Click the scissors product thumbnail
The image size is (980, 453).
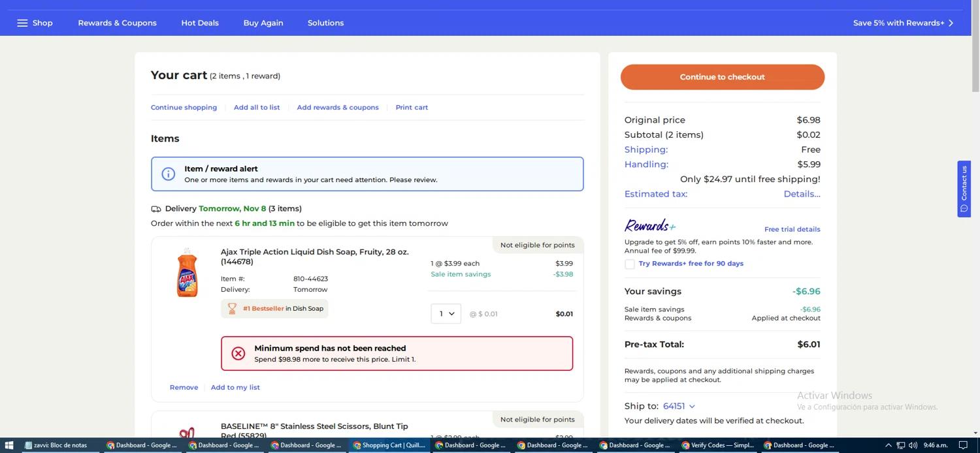click(x=187, y=432)
